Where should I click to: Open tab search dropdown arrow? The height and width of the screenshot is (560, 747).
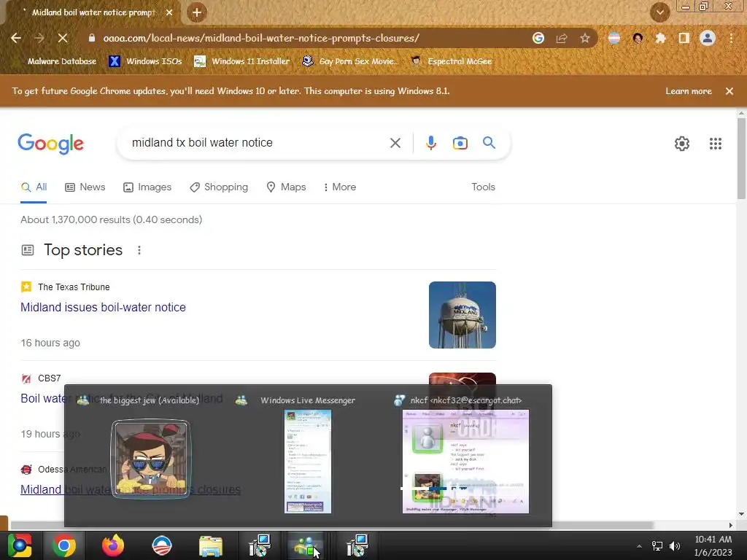tap(659, 12)
